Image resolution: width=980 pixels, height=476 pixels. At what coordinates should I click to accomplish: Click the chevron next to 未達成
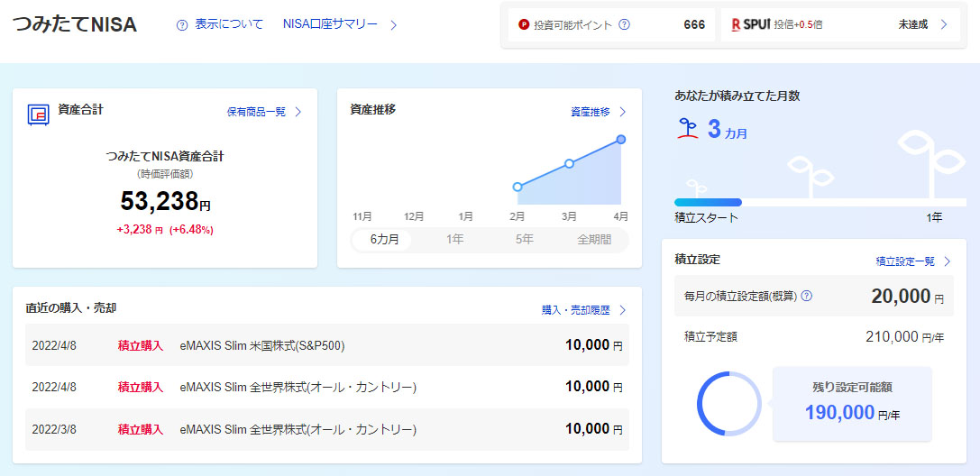[944, 25]
